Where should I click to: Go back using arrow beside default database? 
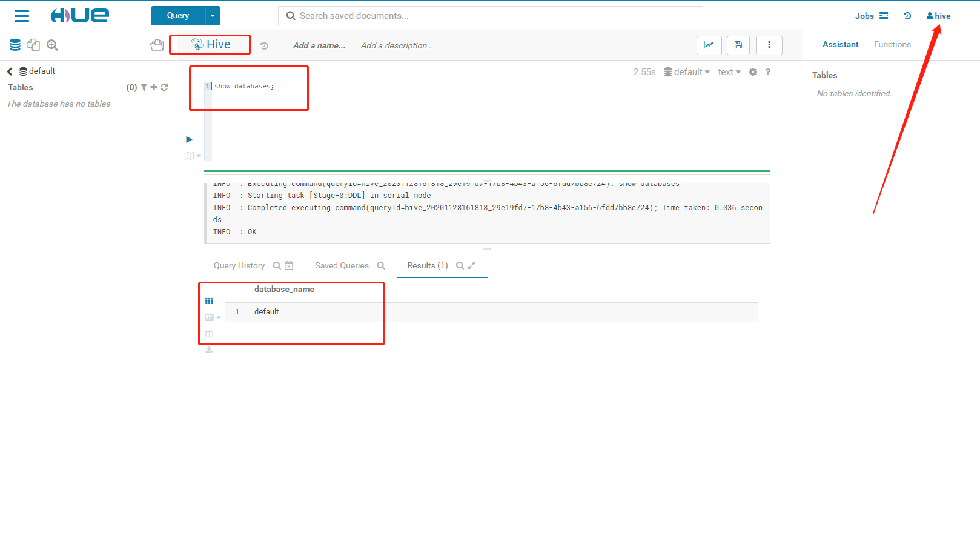tap(10, 71)
